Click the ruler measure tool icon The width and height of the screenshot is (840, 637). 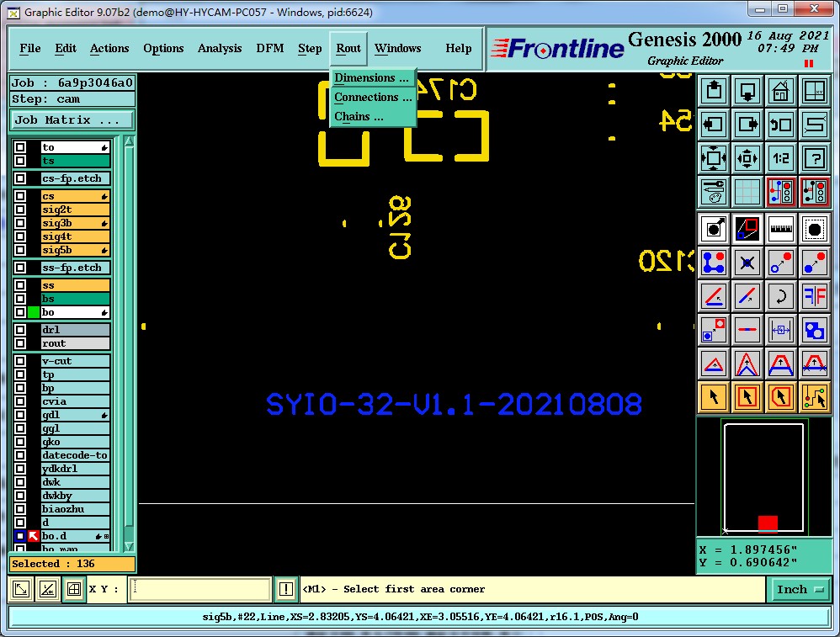[x=781, y=229]
